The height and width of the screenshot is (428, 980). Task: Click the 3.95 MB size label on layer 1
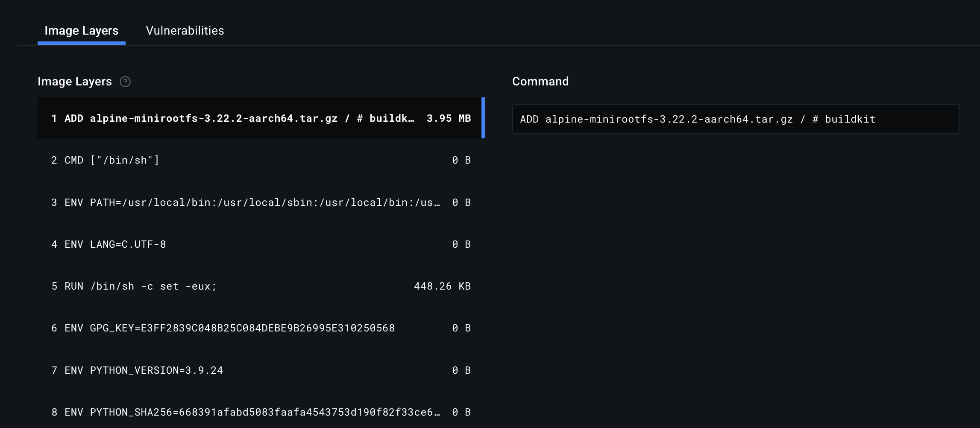tap(449, 118)
